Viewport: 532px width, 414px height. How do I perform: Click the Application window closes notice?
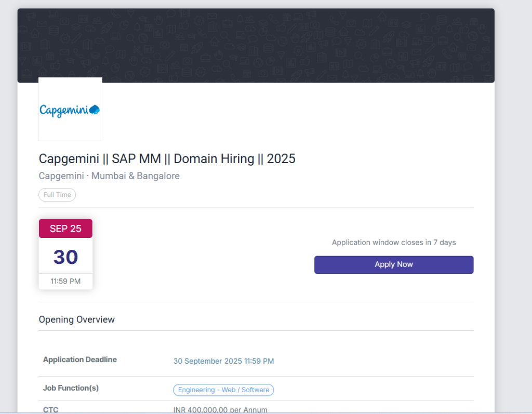click(x=394, y=243)
